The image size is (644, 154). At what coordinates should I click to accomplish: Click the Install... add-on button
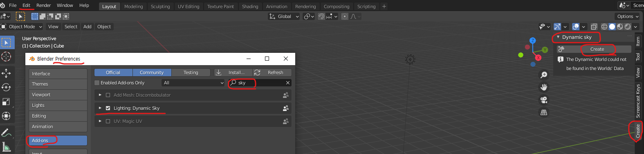click(233, 72)
